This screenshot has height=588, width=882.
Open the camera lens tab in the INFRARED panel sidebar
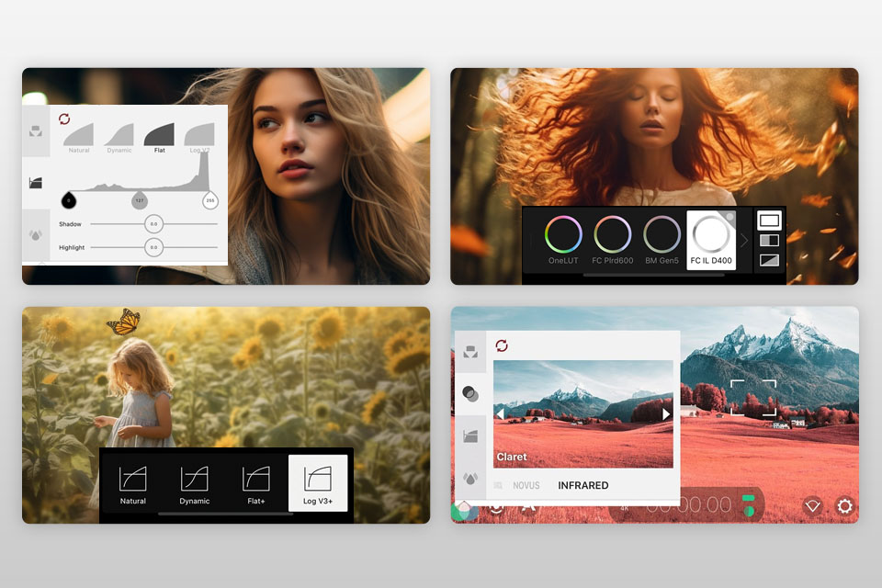pyautogui.click(x=470, y=352)
